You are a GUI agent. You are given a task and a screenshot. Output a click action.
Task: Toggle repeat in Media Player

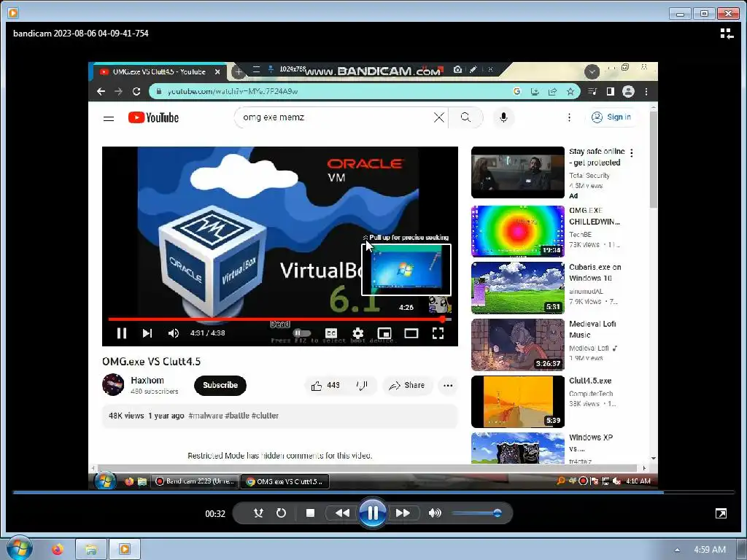click(281, 513)
